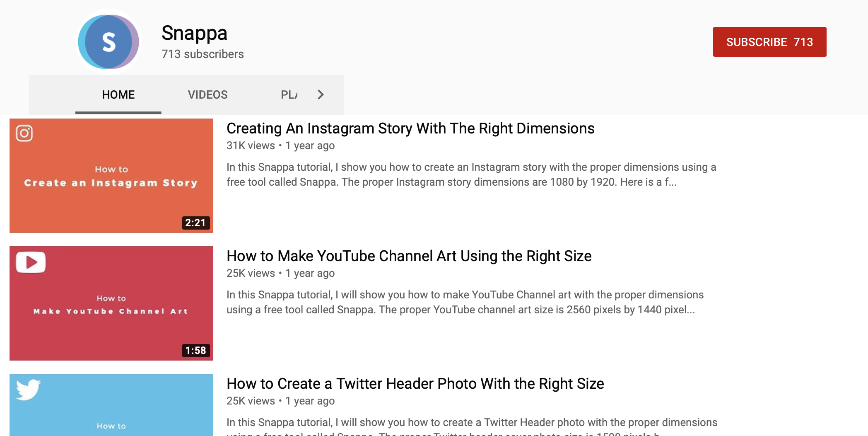Play the YouTube Channel Art video thumbnail
The width and height of the screenshot is (868, 436).
(x=111, y=303)
